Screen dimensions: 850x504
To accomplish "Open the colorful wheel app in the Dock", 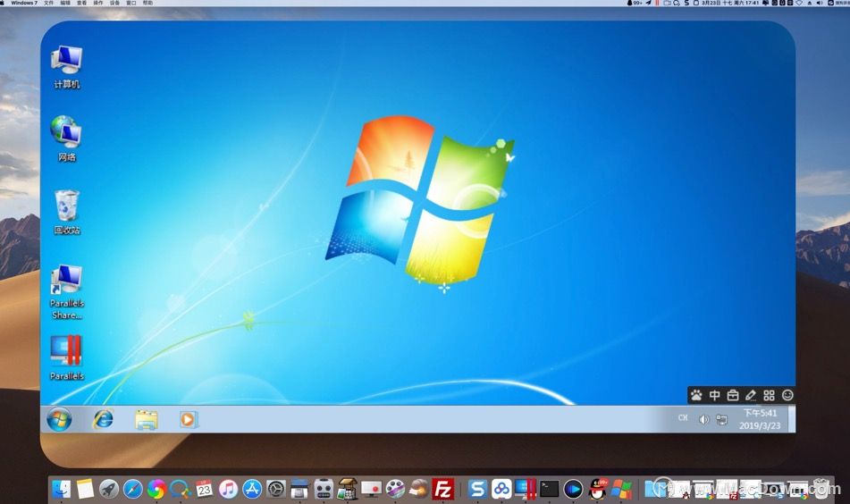I will pos(156,490).
